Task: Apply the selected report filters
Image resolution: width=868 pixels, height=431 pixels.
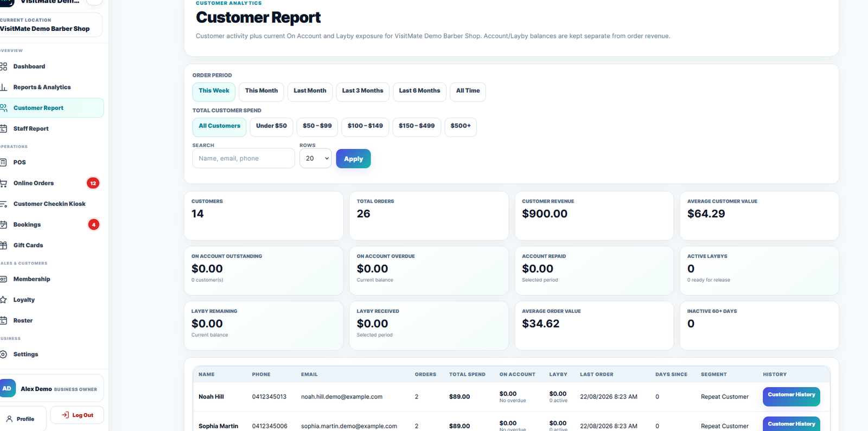Action: pyautogui.click(x=353, y=159)
